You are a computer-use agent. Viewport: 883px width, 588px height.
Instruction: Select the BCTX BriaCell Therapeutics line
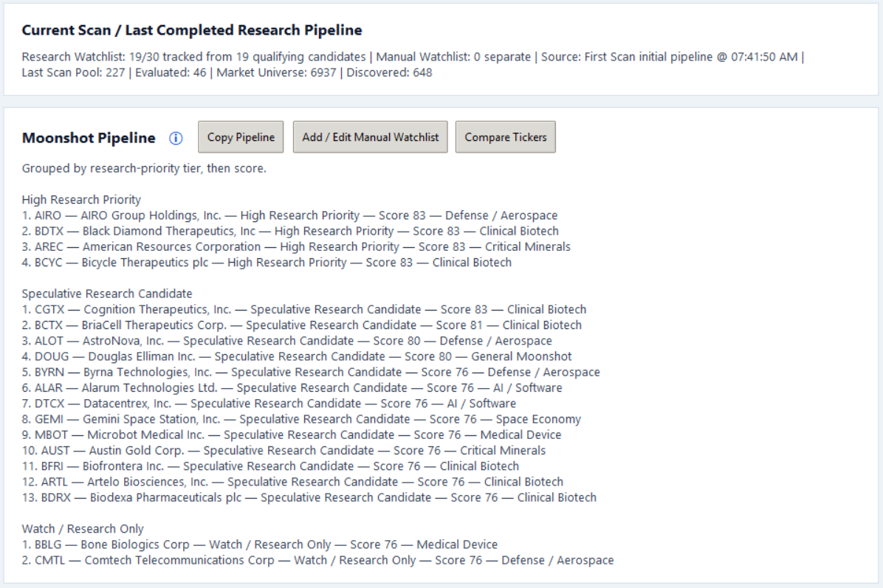[x=302, y=325]
